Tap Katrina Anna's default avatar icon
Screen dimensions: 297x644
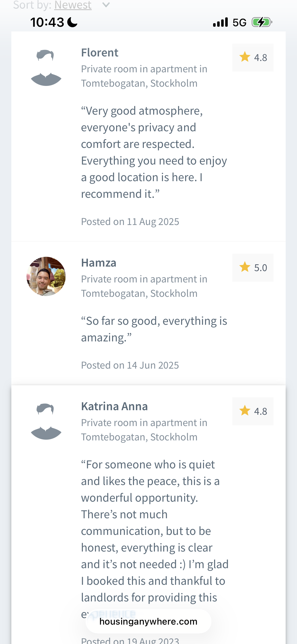tap(46, 422)
